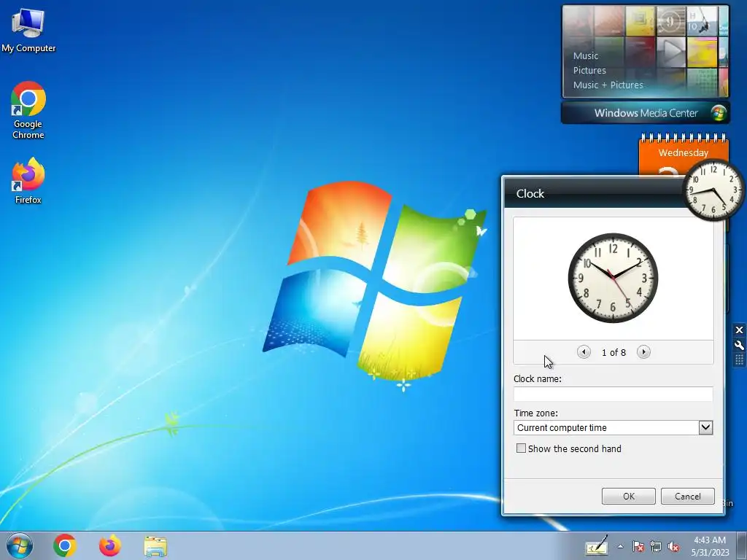This screenshot has height=560, width=747.
Task: Open clock gadget options wrench icon
Action: point(739,345)
